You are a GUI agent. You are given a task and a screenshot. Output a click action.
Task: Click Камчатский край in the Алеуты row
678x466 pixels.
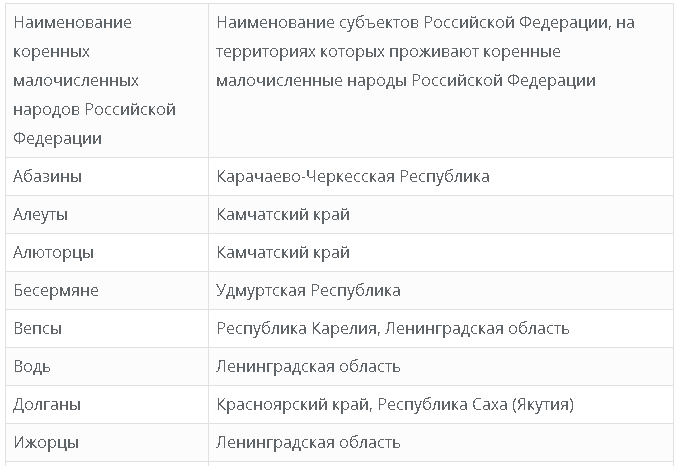[x=283, y=215]
